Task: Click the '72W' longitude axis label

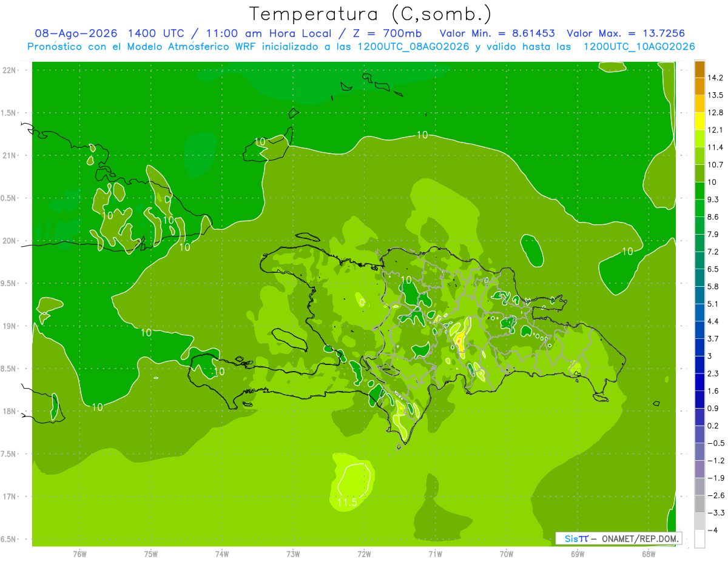Action: (364, 554)
